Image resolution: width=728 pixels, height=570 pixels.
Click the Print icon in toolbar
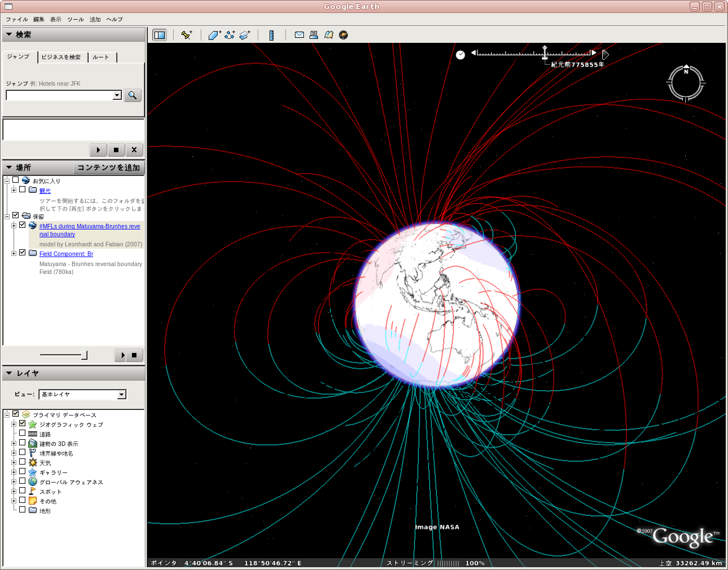point(314,35)
